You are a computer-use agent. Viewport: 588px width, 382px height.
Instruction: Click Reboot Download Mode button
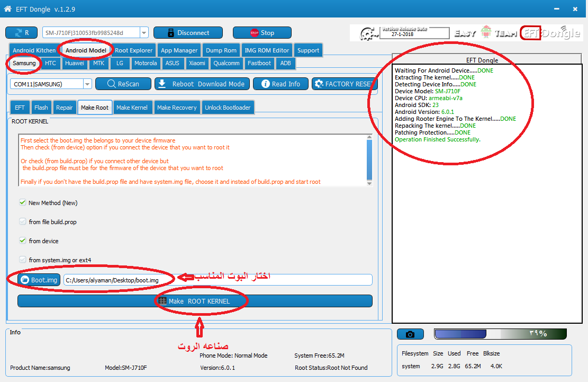point(203,84)
